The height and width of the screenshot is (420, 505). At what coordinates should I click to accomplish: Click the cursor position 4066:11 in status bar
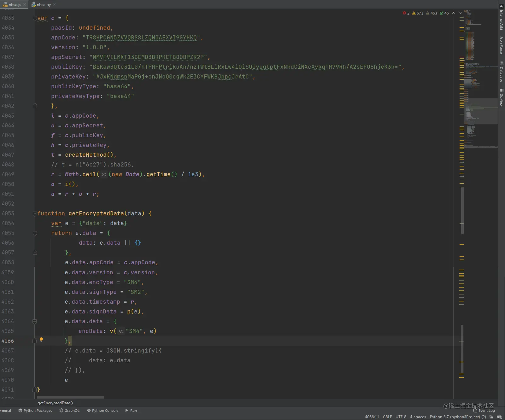coord(372,417)
